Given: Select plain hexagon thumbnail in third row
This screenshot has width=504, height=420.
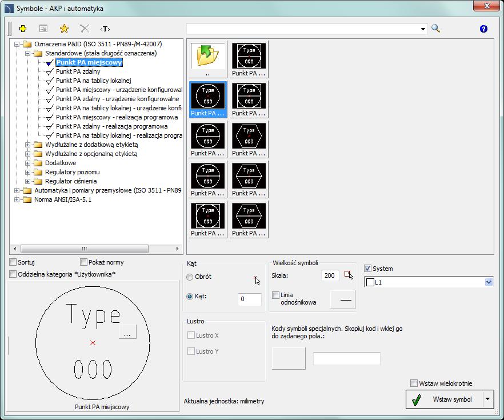Looking at the screenshot, I should [x=249, y=139].
